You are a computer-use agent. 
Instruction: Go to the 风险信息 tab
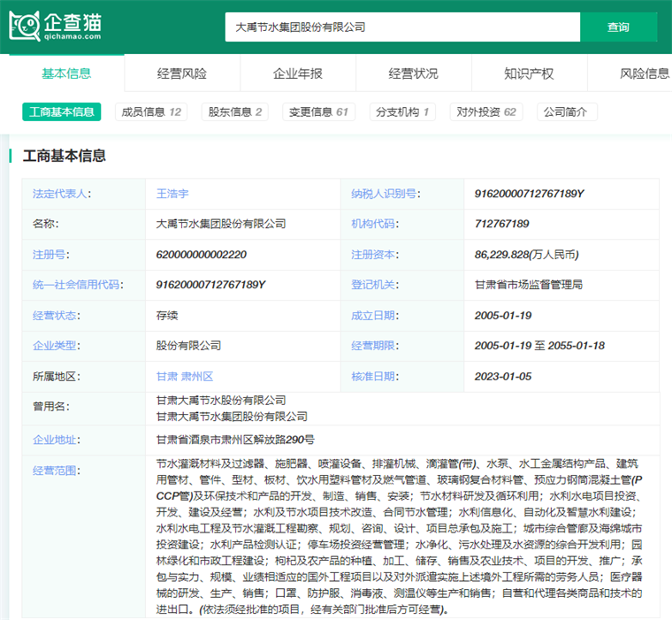[644, 73]
